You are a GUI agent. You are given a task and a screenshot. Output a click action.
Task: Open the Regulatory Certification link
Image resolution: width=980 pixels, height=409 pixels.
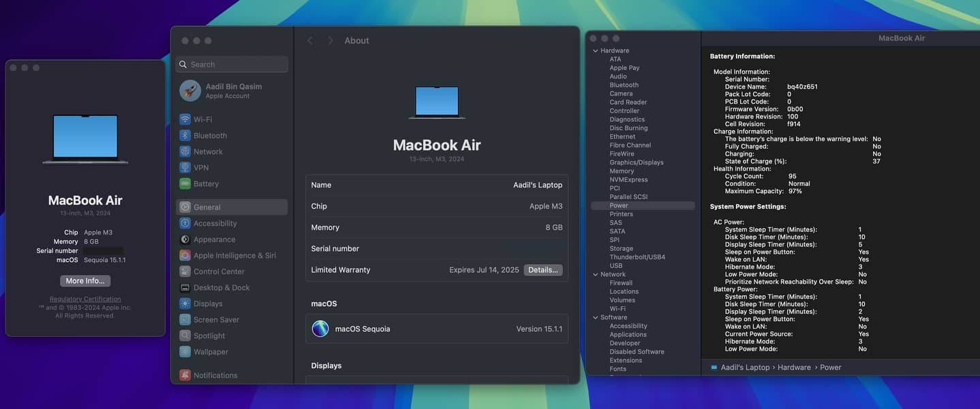(85, 299)
